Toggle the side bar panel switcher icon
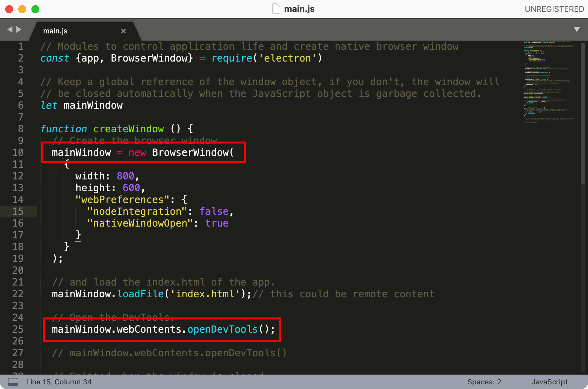This screenshot has height=389, width=588. click(x=13, y=382)
